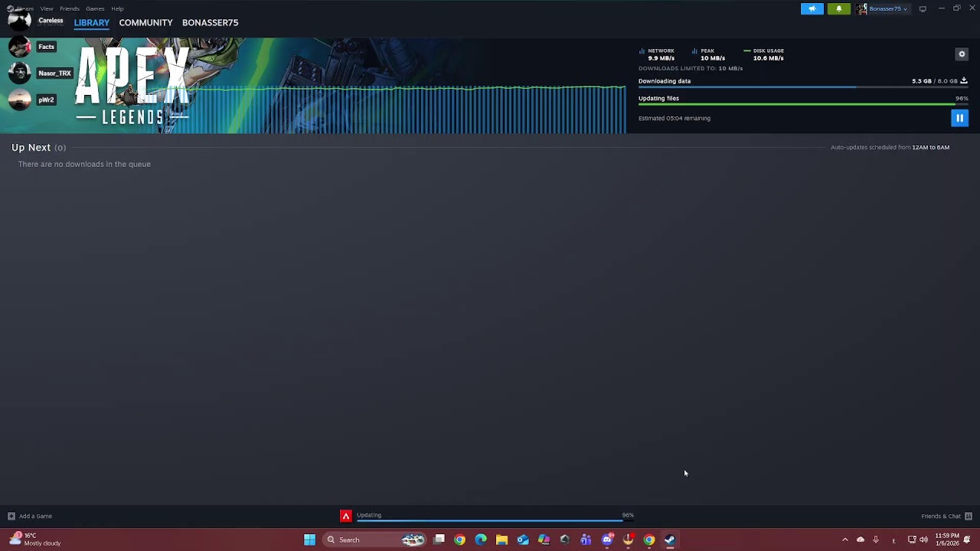Open the Windows Start menu
This screenshot has height=551, width=980.
point(309,540)
